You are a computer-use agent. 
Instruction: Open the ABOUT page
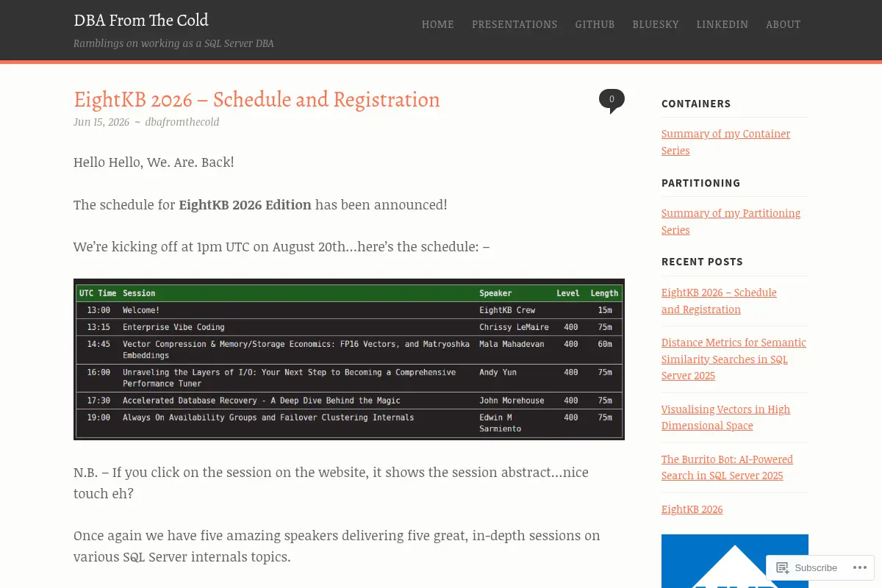[x=784, y=24]
